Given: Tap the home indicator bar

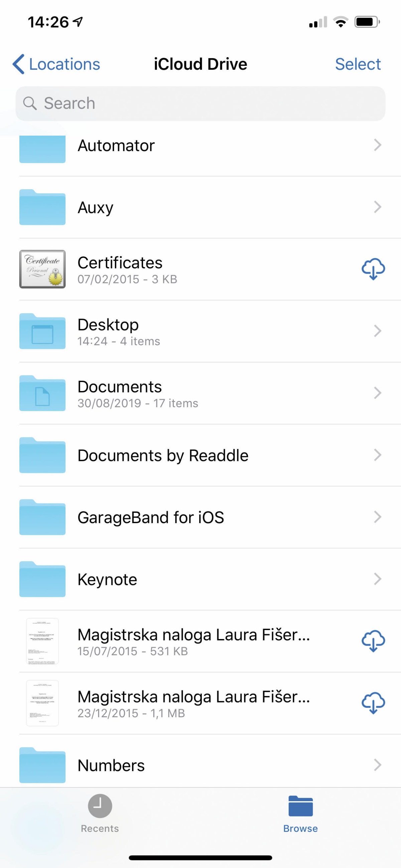Looking at the screenshot, I should 200,858.
